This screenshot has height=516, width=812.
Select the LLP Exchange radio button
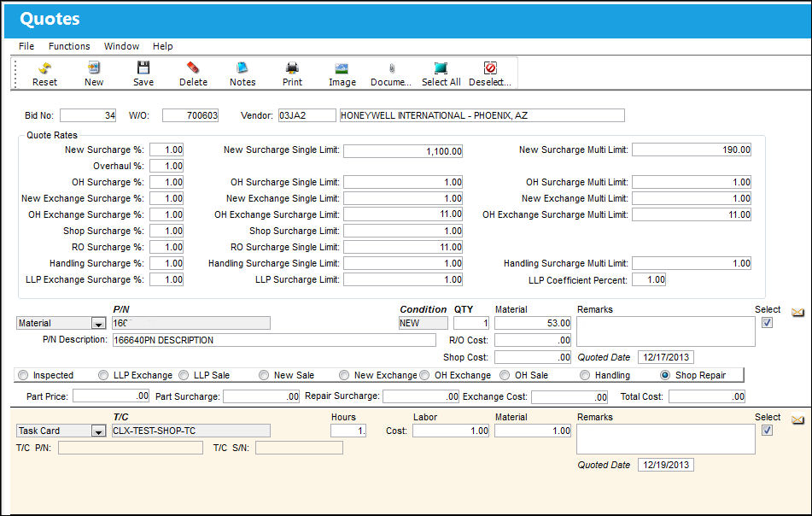pyautogui.click(x=103, y=375)
